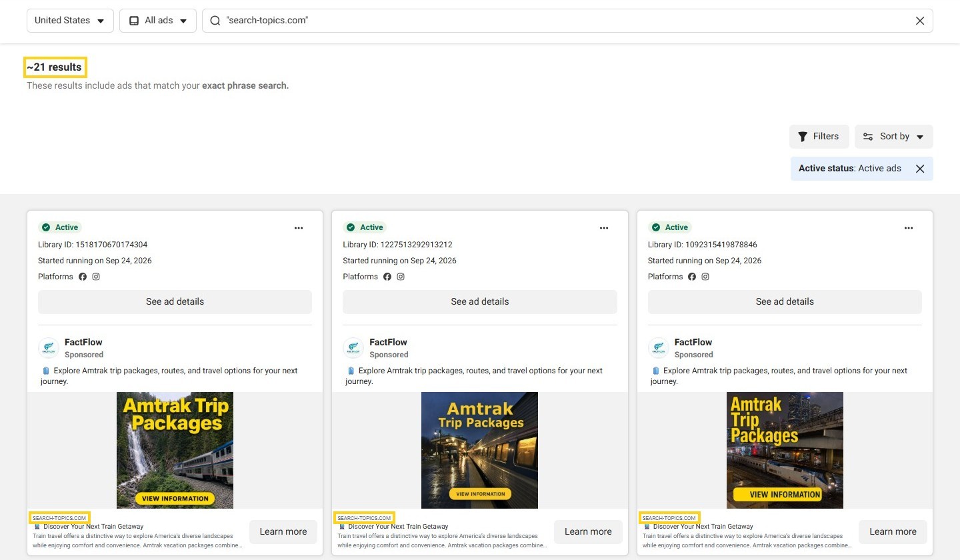Open three-dot menu for ad 1227513292913212
960x560 pixels.
[x=604, y=228]
